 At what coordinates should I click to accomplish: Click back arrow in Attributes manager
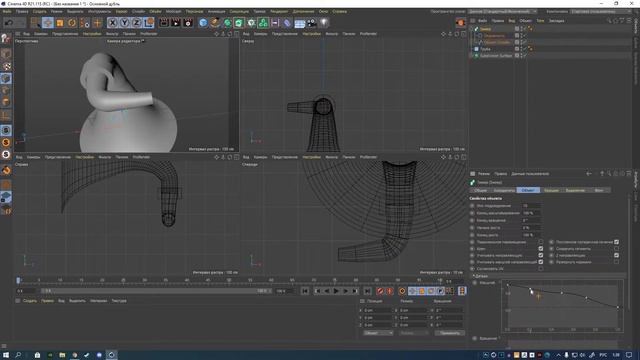[589, 174]
